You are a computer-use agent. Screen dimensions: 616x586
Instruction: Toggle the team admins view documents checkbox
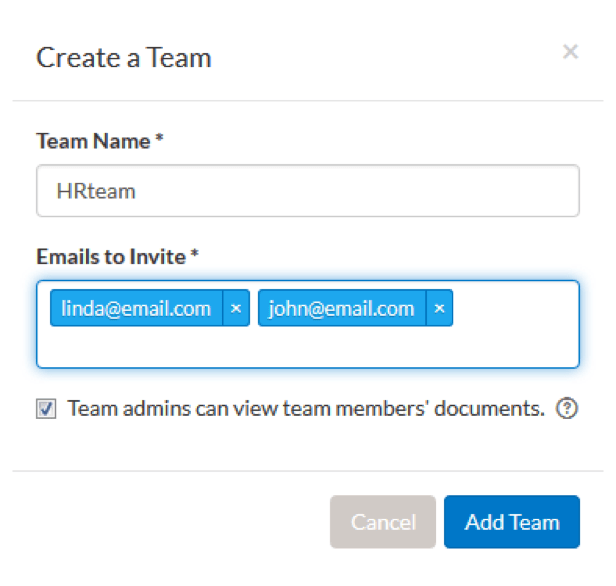coord(46,409)
